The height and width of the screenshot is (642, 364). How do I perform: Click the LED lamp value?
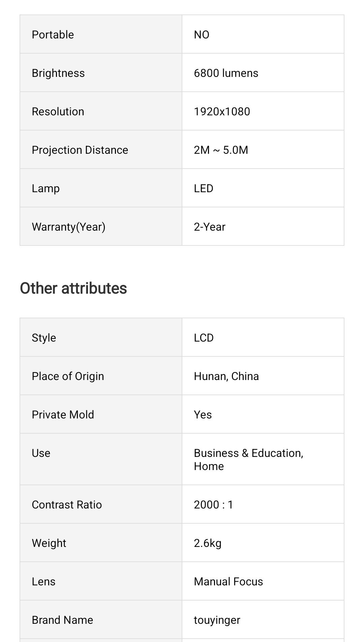[204, 188]
